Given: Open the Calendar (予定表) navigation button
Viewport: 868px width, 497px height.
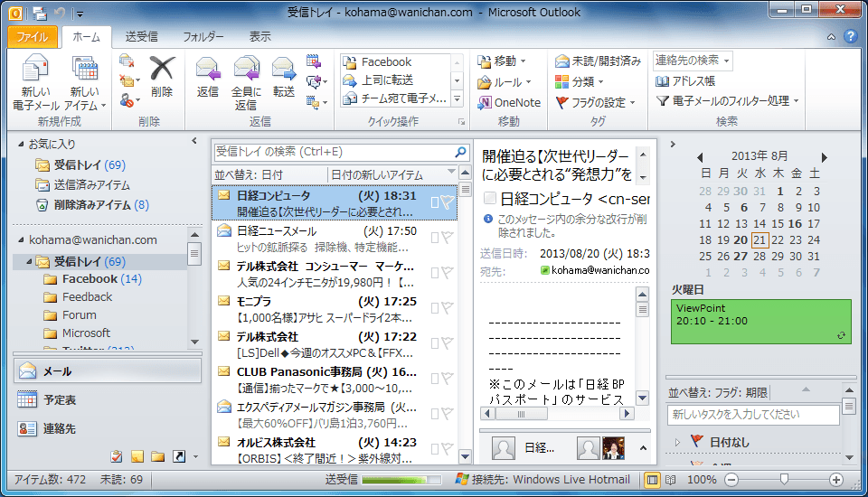Looking at the screenshot, I should click(108, 399).
